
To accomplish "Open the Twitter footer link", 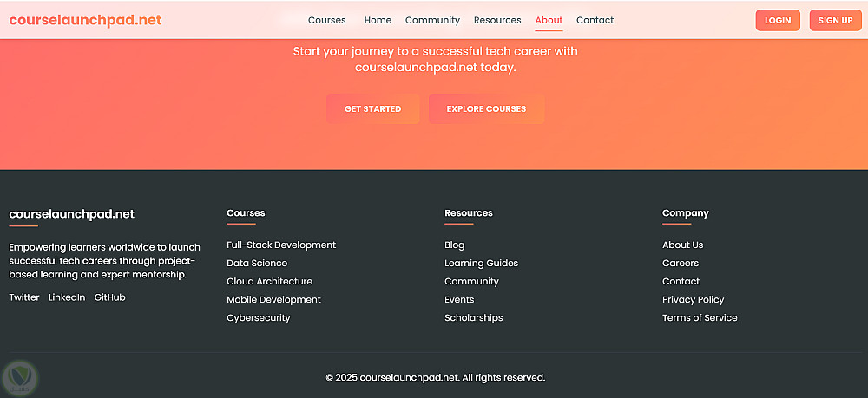I will [24, 297].
